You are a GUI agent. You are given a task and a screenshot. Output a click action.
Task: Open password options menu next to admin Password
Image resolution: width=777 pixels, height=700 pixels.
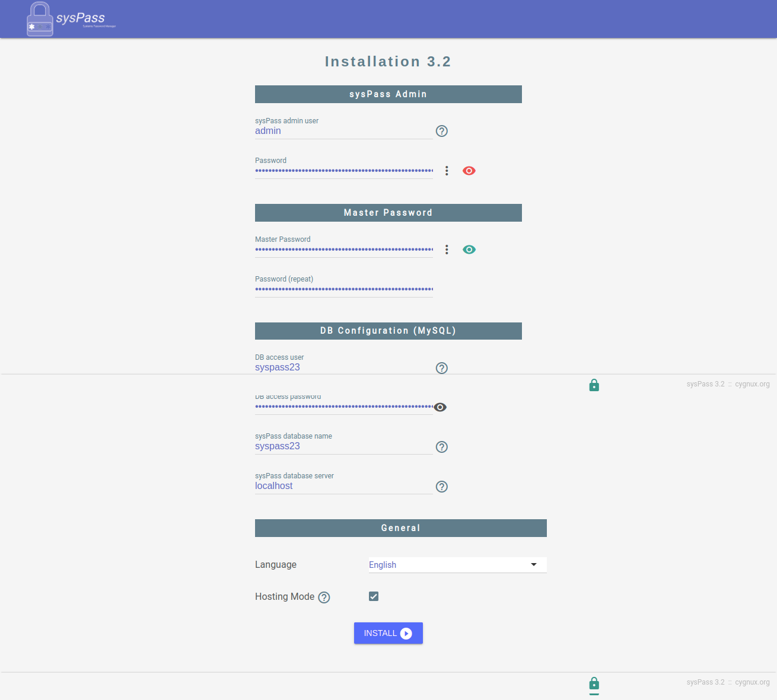coord(447,171)
